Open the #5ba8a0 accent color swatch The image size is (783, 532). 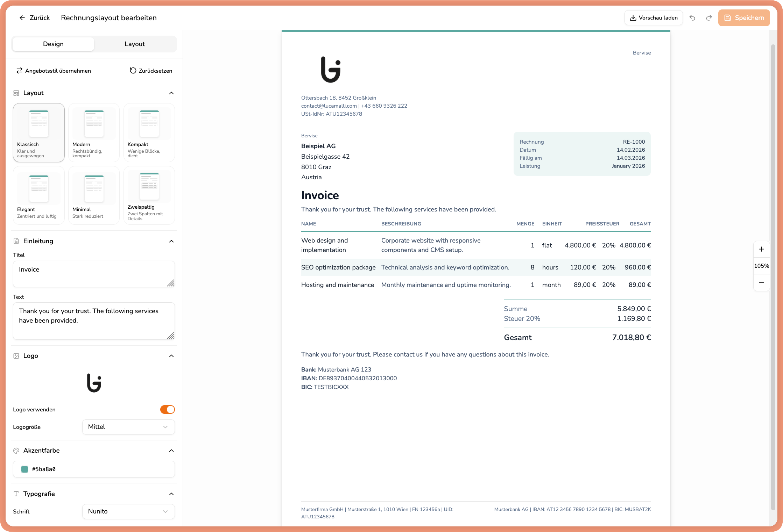(25, 469)
